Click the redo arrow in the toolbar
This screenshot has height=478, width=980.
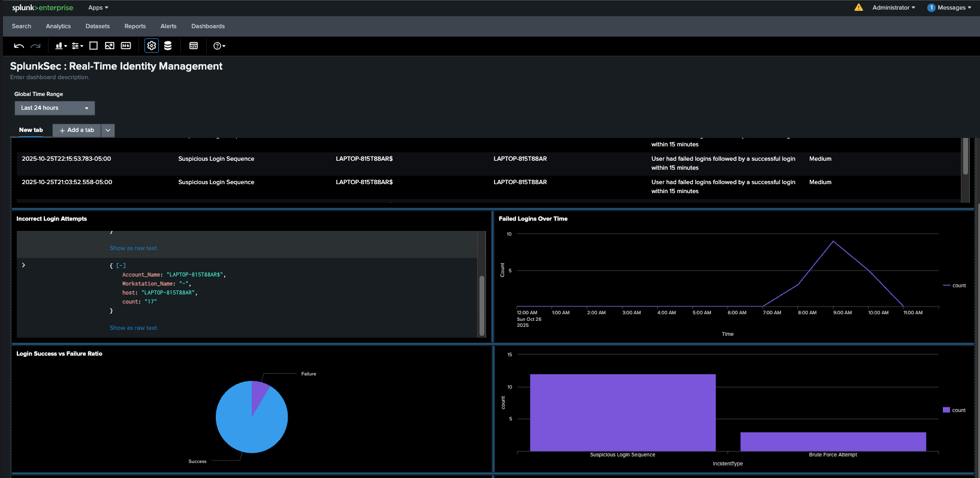[35, 46]
